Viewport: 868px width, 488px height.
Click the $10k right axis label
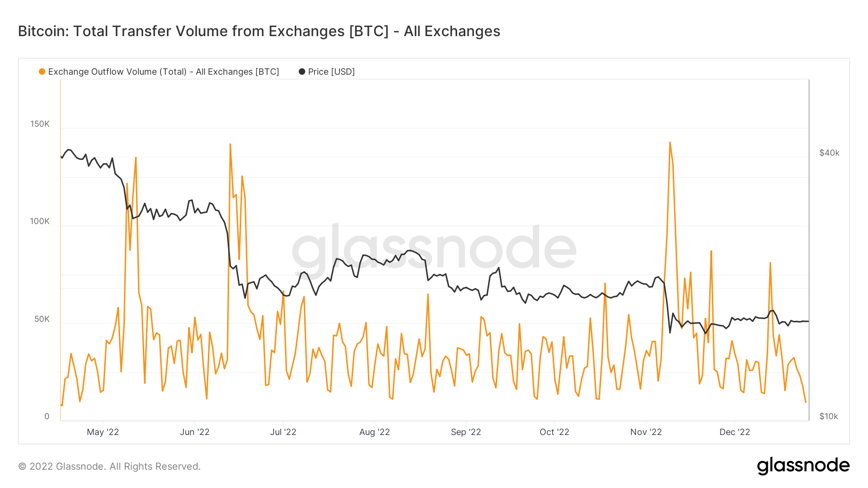click(x=828, y=416)
